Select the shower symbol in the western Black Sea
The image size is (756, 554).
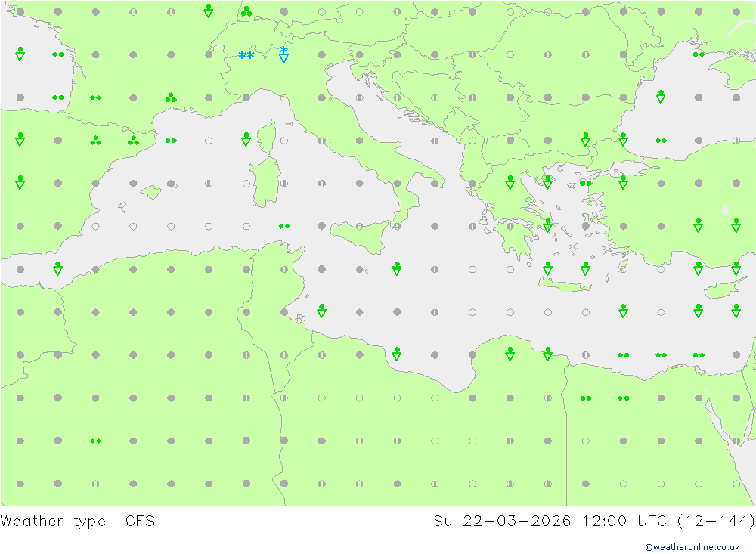click(661, 97)
